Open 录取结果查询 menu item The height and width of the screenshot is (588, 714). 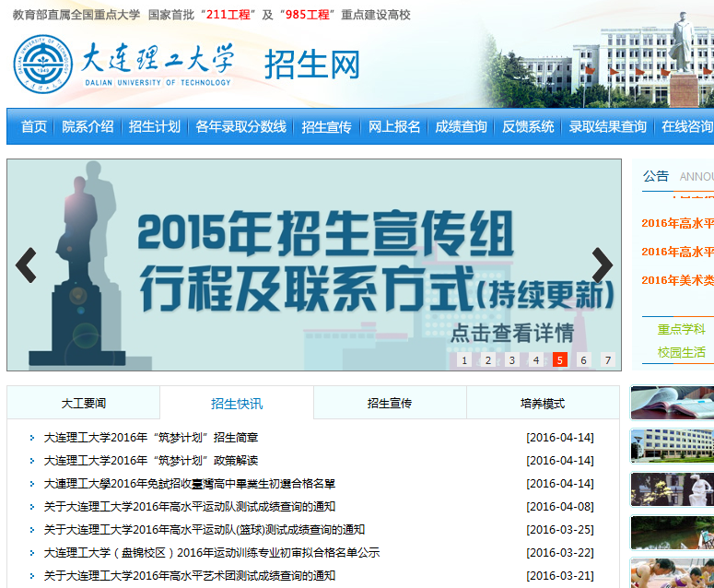608,126
